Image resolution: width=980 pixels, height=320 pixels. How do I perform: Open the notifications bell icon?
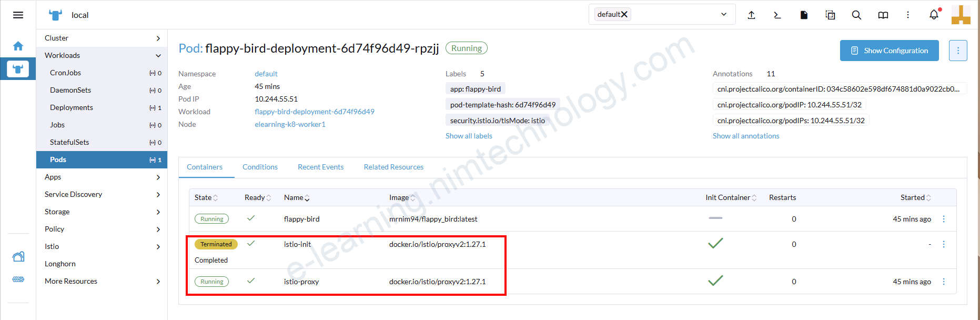934,15
